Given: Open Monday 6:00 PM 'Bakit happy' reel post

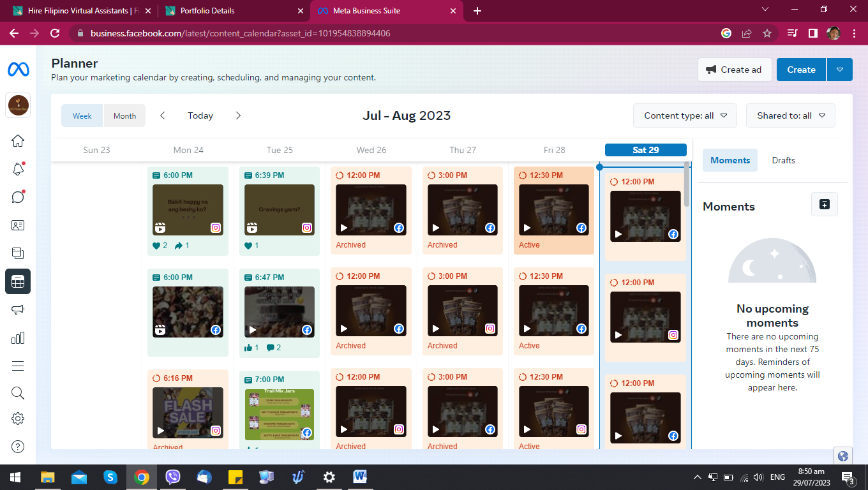Looking at the screenshot, I should pyautogui.click(x=188, y=211).
